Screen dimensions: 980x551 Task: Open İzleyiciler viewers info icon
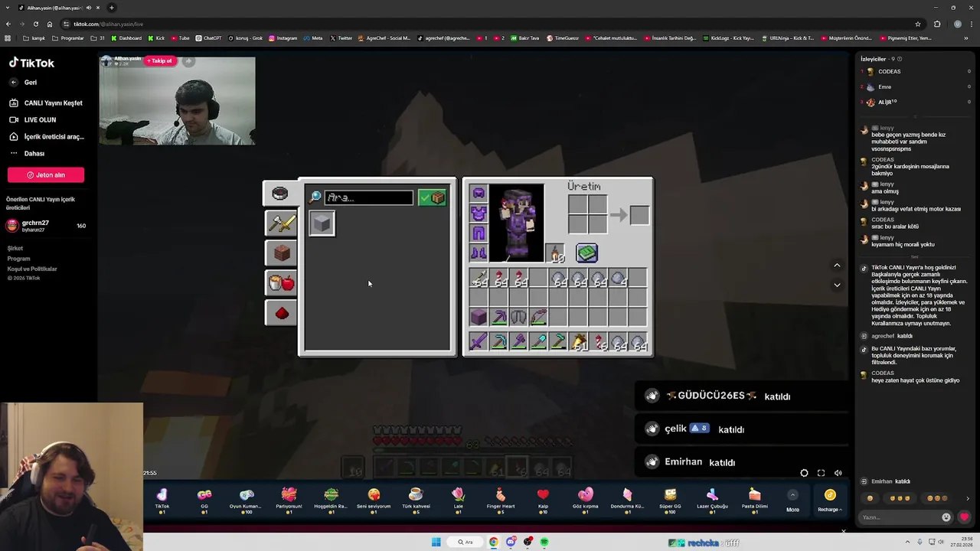900,59
